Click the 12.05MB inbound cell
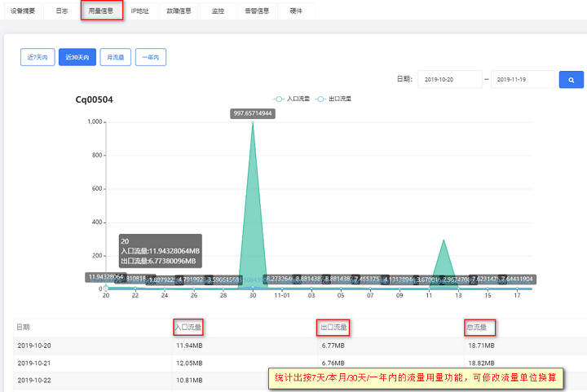Image resolution: width=587 pixels, height=392 pixels. (189, 363)
